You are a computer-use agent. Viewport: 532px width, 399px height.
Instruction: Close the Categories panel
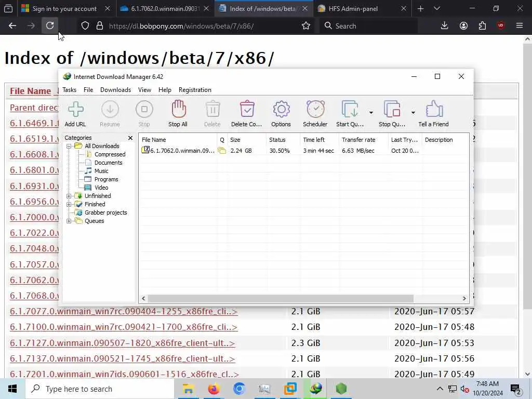pyautogui.click(x=130, y=138)
